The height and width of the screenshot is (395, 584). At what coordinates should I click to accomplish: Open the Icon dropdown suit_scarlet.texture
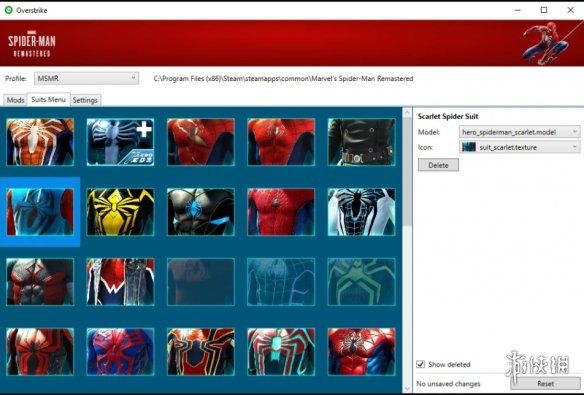tap(519, 147)
